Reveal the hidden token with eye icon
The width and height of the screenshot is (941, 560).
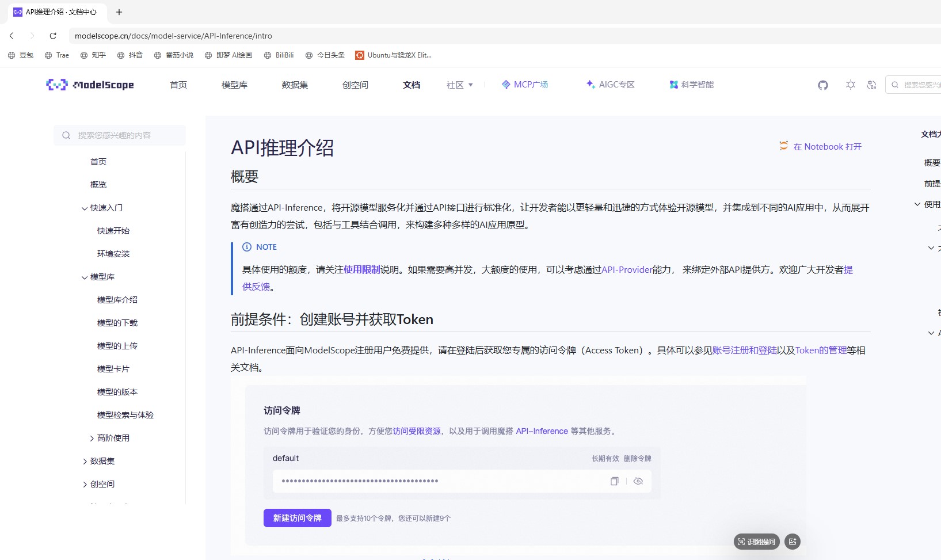pos(638,481)
